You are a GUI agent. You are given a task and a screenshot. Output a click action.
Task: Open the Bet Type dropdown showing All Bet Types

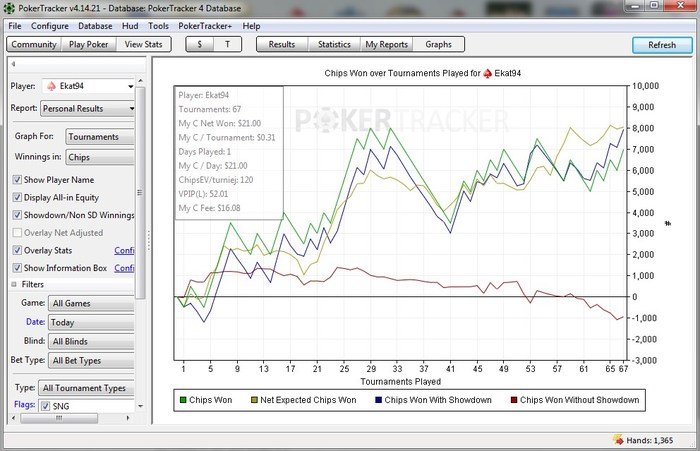click(91, 360)
